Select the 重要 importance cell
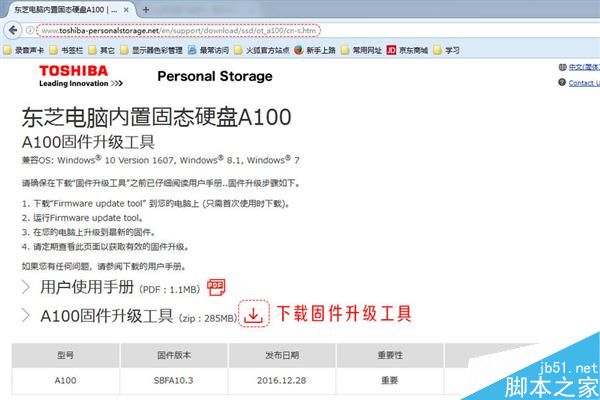 tap(390, 381)
